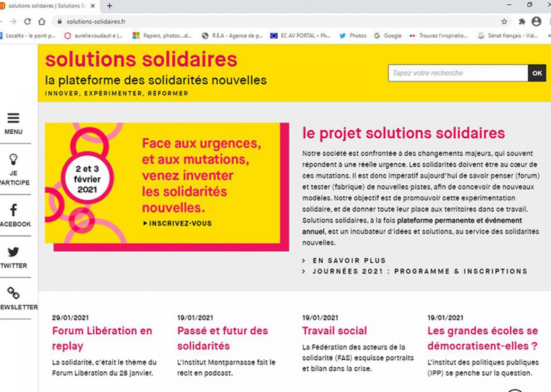Open the R.E.A - Agence bookmark
The width and height of the screenshot is (551, 392).
coord(232,35)
